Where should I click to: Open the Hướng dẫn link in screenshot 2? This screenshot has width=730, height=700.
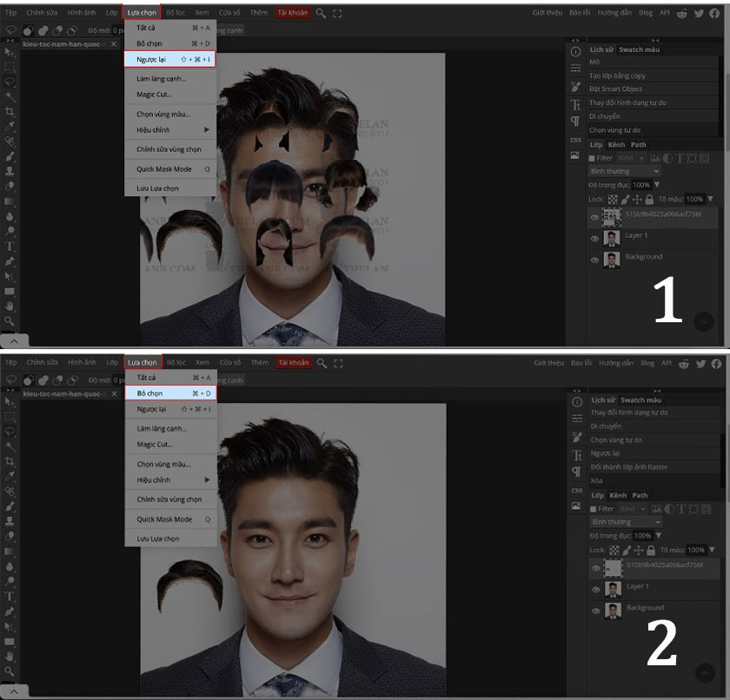(614, 363)
